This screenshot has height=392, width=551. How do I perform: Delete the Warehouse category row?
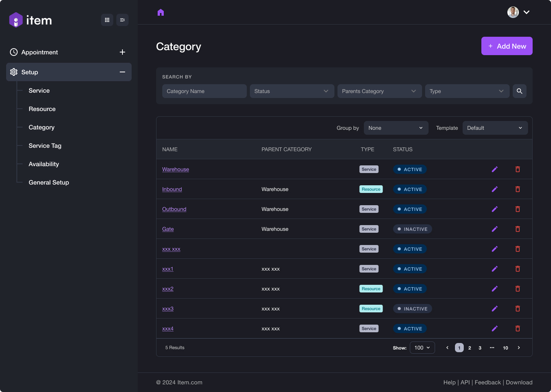point(518,169)
